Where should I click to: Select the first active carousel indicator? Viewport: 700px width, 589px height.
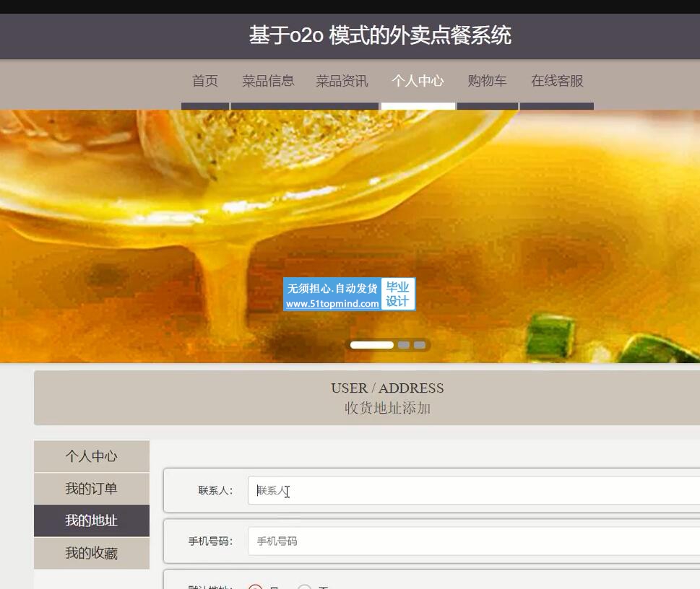click(x=372, y=345)
